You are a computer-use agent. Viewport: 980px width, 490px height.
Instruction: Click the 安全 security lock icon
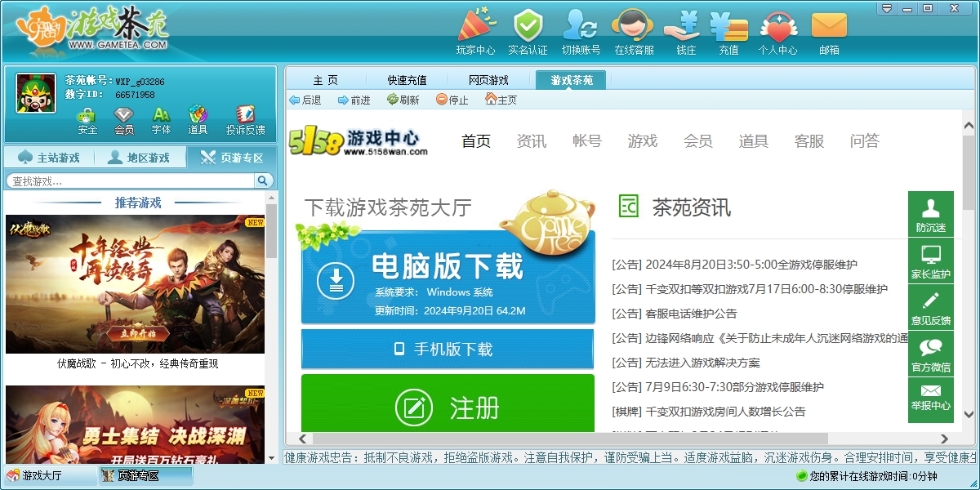pos(87,120)
